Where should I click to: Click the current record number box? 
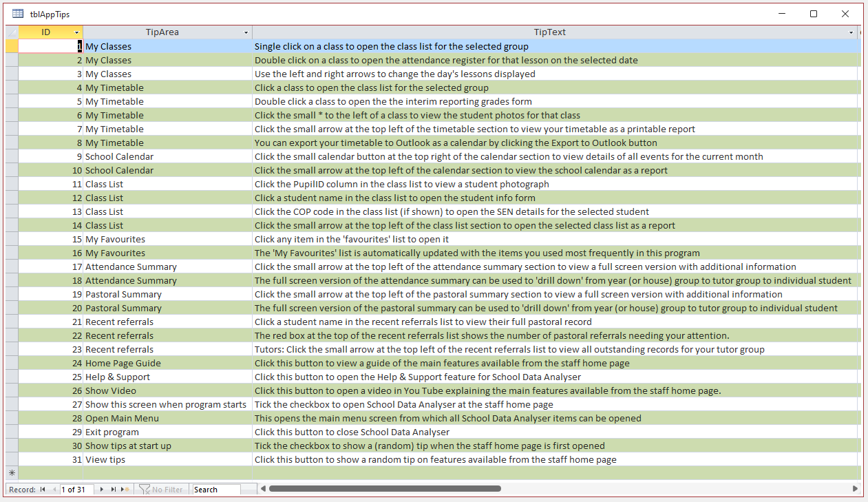(77, 490)
